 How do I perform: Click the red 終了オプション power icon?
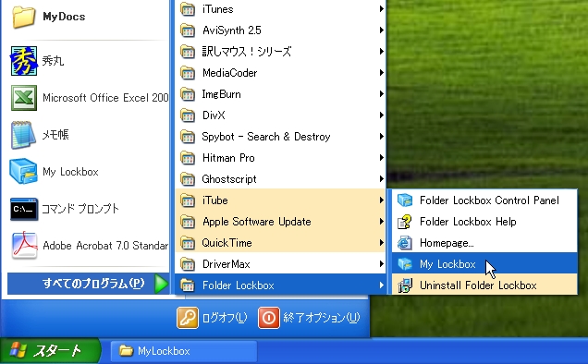point(268,318)
